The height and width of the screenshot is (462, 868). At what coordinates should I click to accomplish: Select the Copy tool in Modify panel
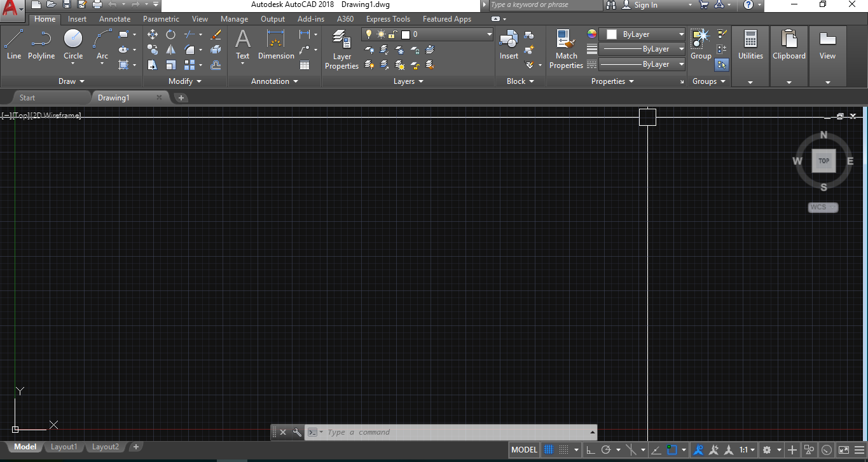pos(153,50)
